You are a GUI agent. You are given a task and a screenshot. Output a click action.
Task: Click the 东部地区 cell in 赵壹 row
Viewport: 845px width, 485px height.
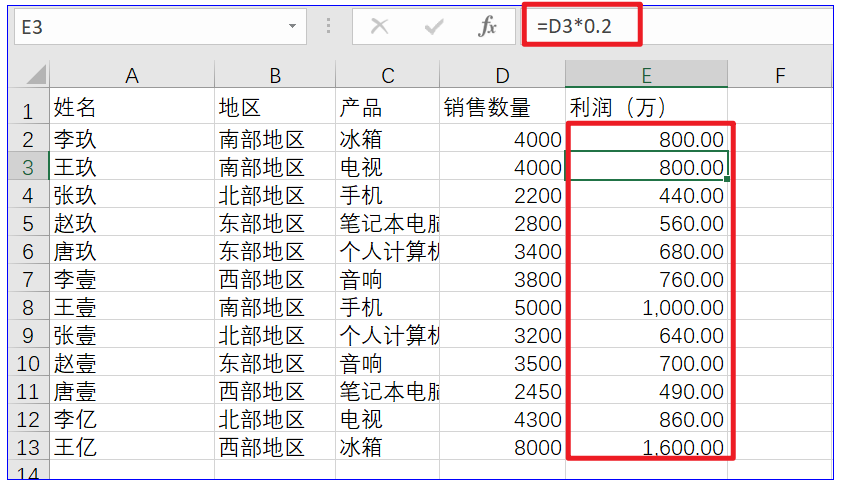pos(275,363)
